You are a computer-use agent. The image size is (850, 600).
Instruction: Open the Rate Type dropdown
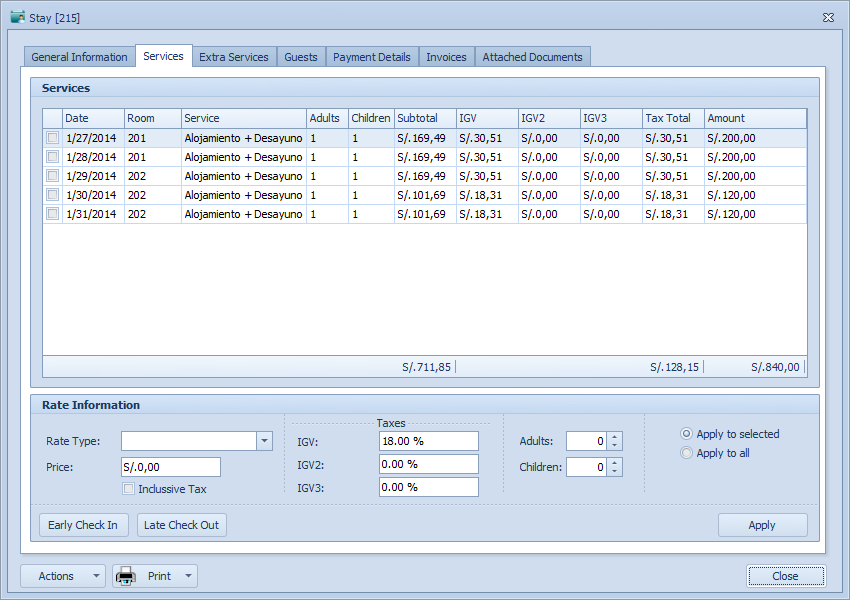[x=264, y=441]
